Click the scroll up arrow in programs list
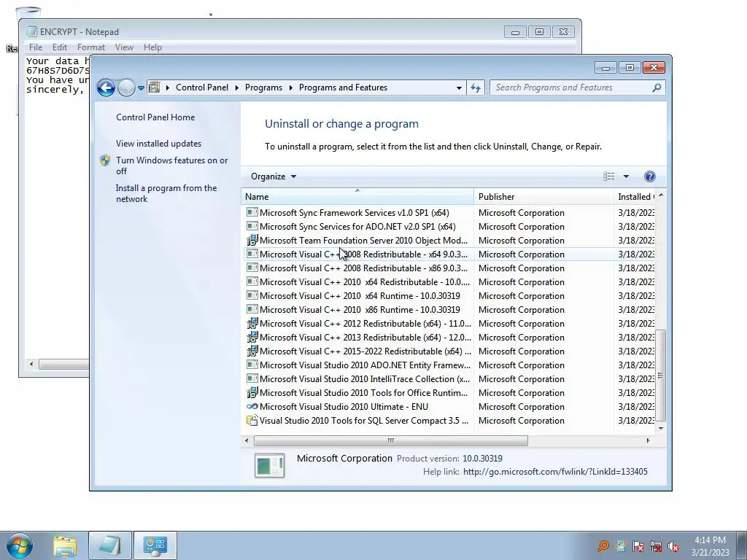The height and width of the screenshot is (560, 747). coord(661,195)
